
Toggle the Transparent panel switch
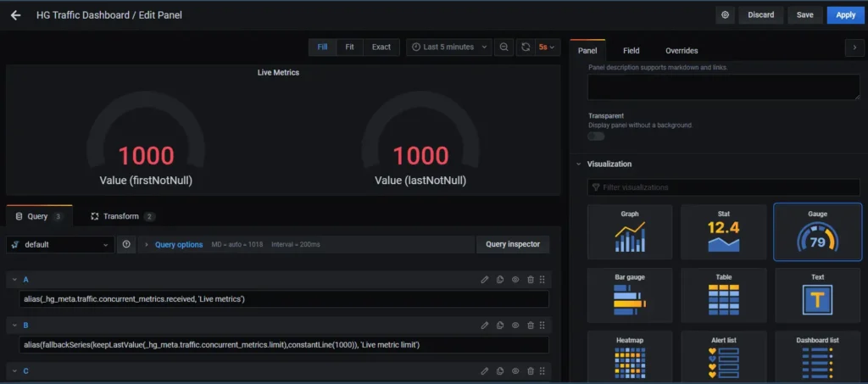596,136
